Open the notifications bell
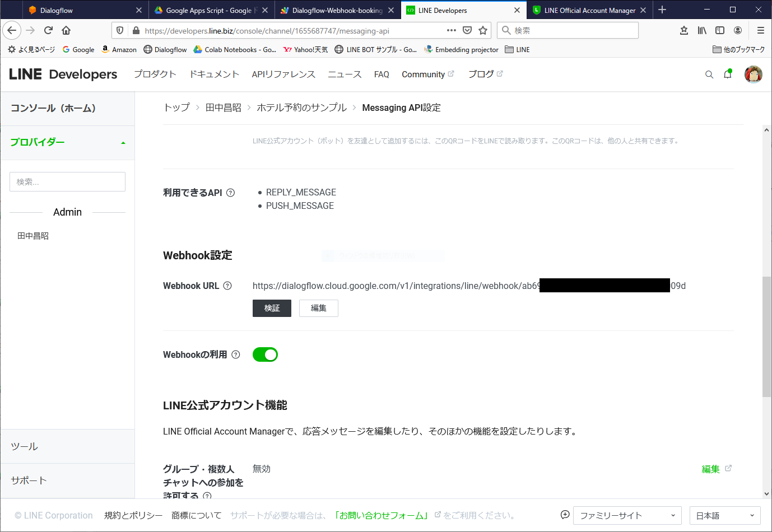Screen dimensions: 772x532 (x=728, y=74)
